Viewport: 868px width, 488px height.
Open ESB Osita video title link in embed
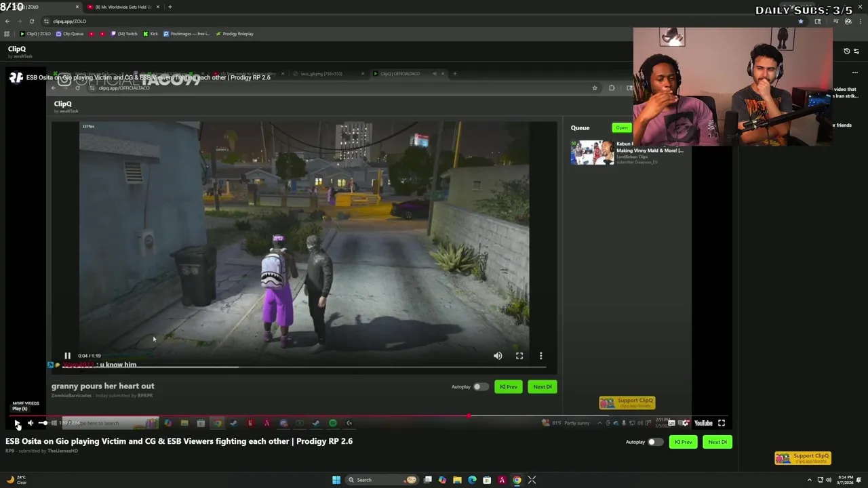tap(149, 77)
